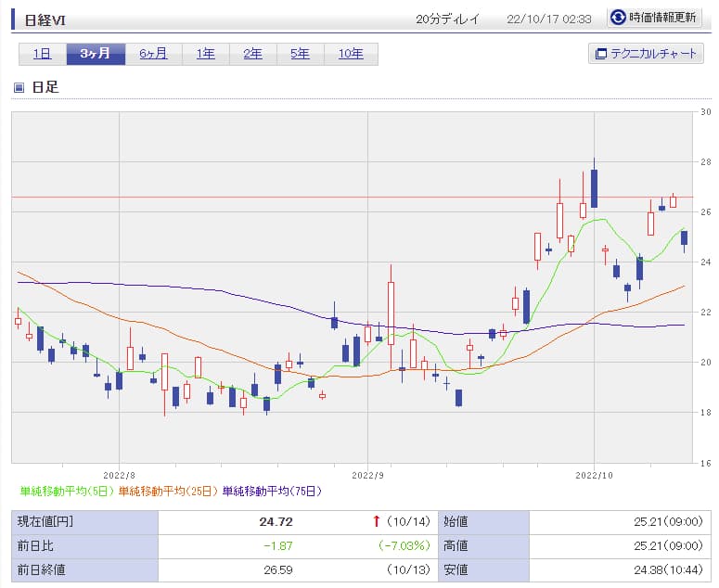Click the refresh icon for price update
The height and width of the screenshot is (588, 719).
click(618, 18)
